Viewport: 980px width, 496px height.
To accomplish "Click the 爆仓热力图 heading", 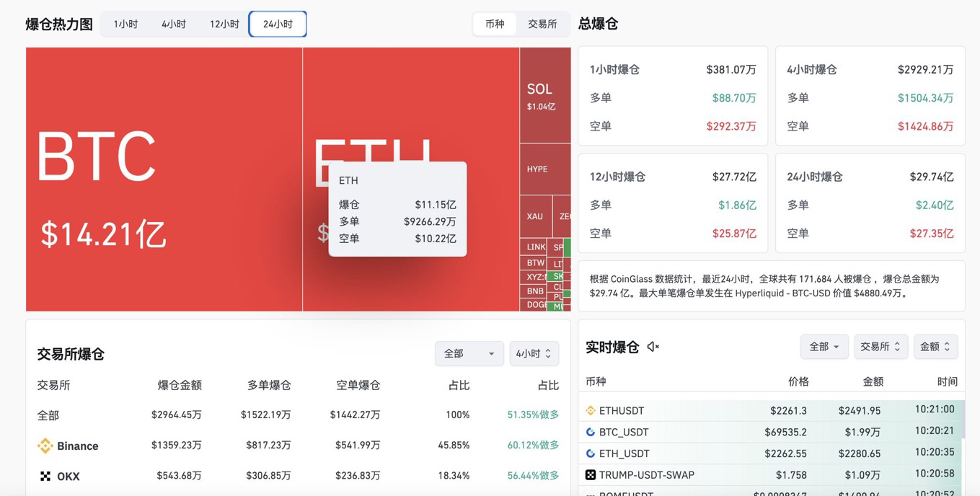I will pos(59,24).
